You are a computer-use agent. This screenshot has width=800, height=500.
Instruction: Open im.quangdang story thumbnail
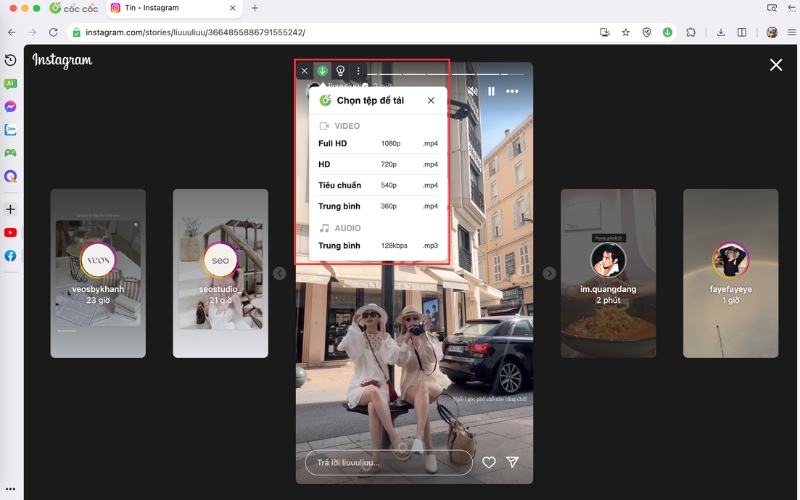point(608,273)
